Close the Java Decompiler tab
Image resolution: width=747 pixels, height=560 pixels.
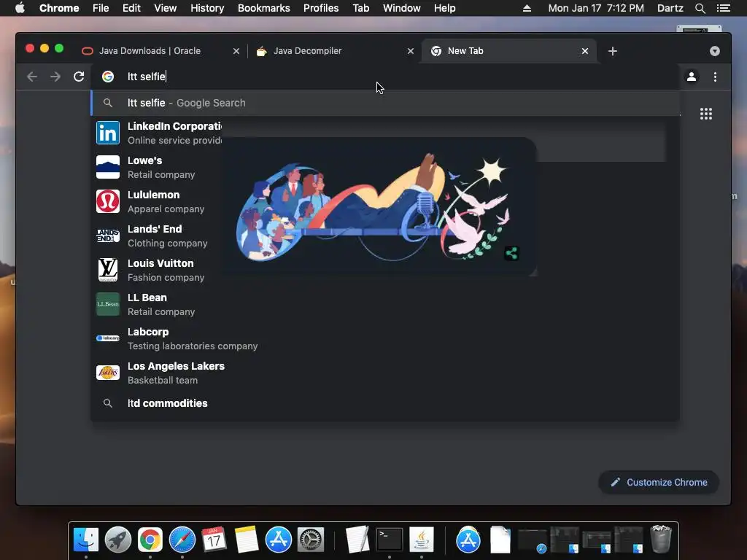[411, 51]
